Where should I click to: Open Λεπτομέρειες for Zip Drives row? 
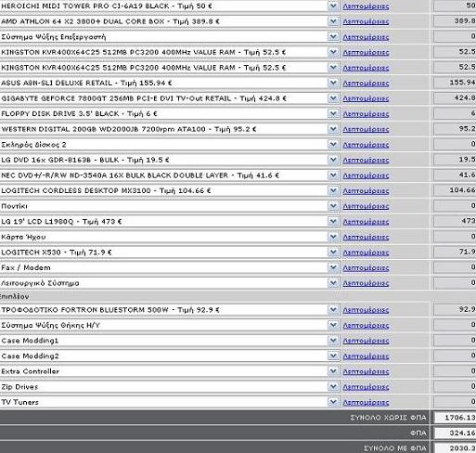[x=366, y=387]
